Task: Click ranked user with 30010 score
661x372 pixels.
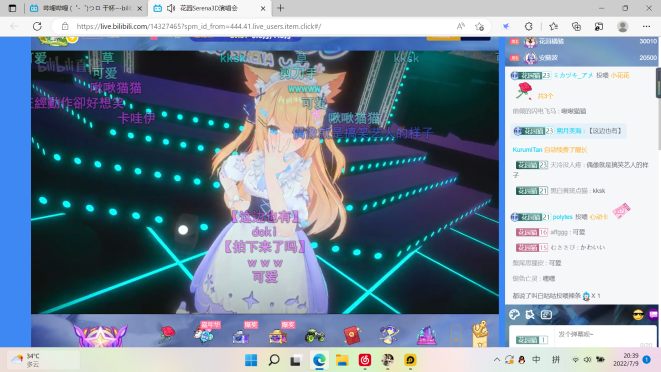Action: 582,41
